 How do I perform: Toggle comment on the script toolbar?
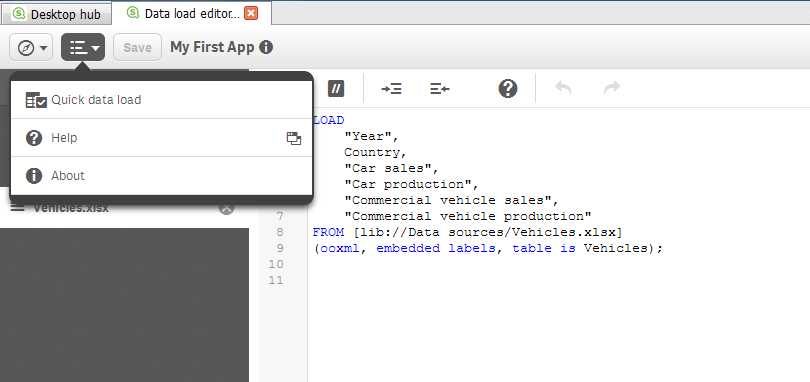(x=336, y=89)
